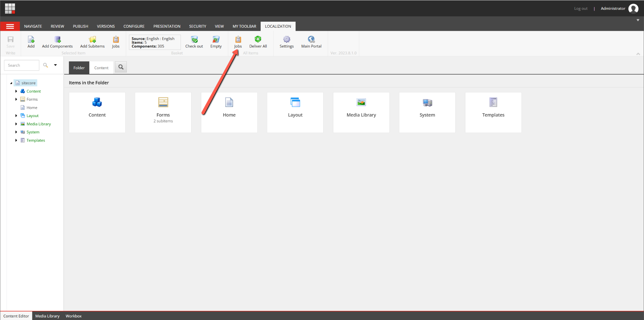Open the Content cubes tile
The image size is (644, 320).
pyautogui.click(x=97, y=112)
